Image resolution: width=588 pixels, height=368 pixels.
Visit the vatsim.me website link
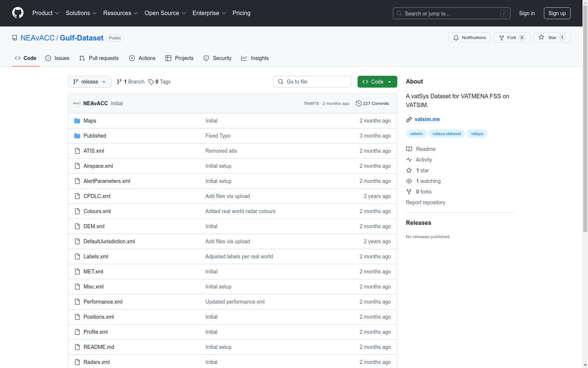pos(427,119)
